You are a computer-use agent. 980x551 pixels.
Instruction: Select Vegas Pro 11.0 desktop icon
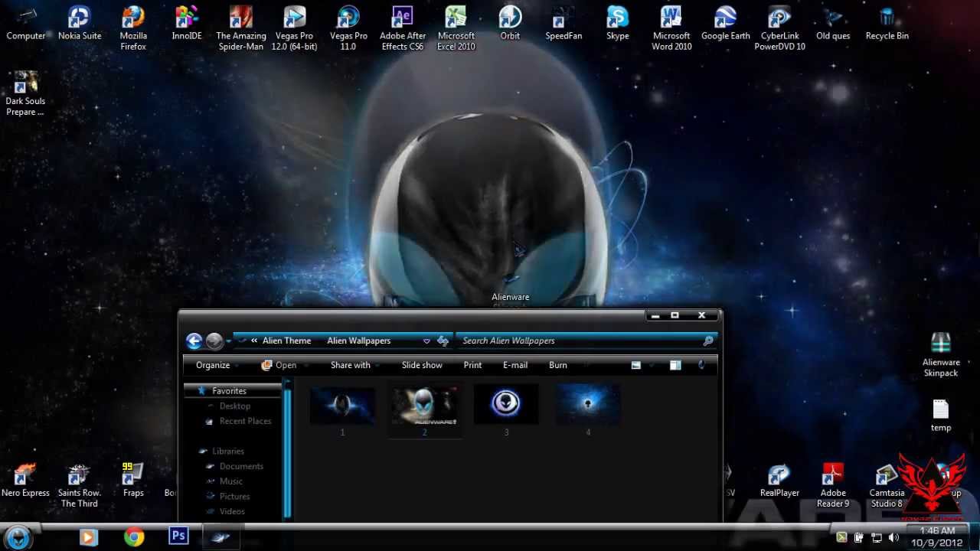pos(348,28)
